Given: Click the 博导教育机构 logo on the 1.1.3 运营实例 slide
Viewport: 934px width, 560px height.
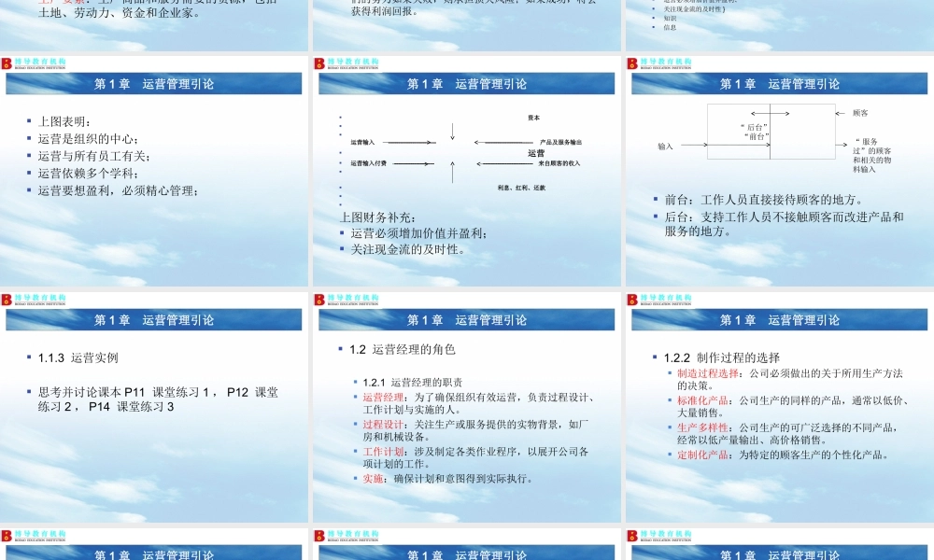Looking at the screenshot, I should [34, 300].
